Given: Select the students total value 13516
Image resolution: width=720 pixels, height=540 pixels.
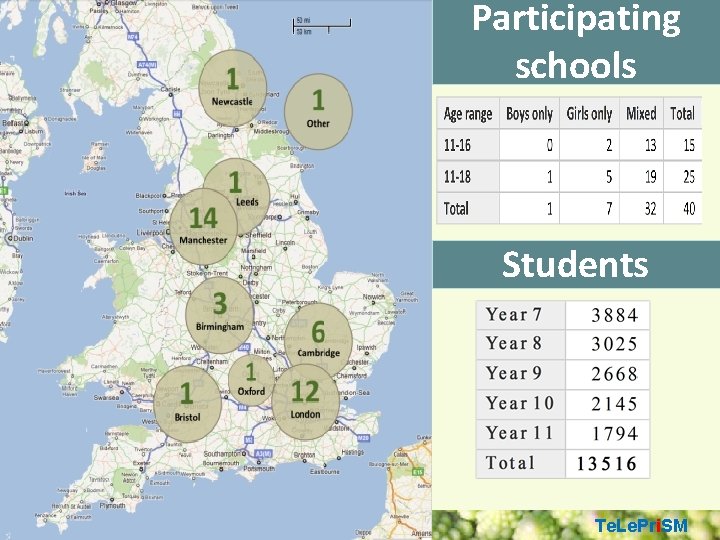Looking at the screenshot, I should click(608, 463).
